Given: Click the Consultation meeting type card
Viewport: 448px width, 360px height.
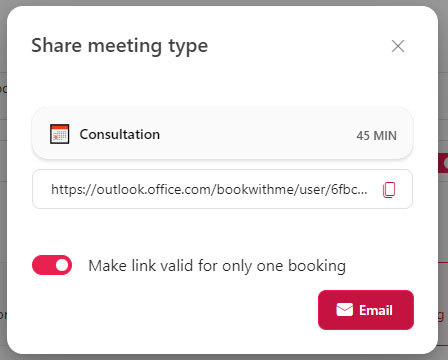Looking at the screenshot, I should tap(222, 133).
